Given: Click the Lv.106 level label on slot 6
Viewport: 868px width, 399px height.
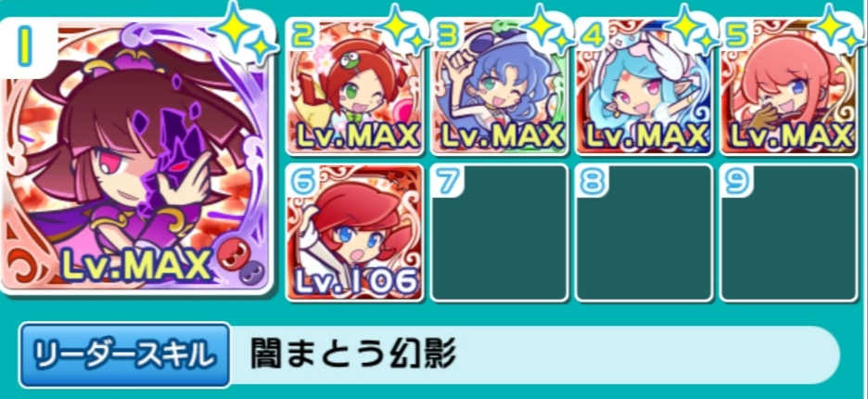Looking at the screenshot, I should (355, 281).
